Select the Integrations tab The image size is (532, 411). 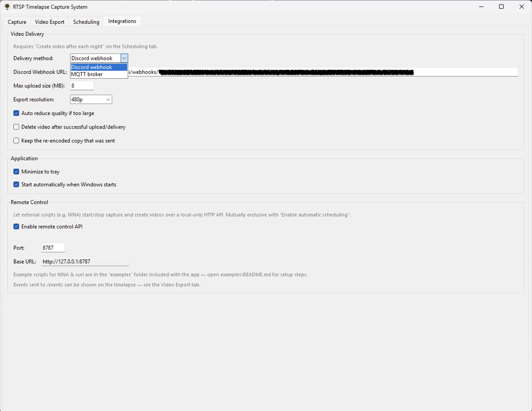[122, 21]
